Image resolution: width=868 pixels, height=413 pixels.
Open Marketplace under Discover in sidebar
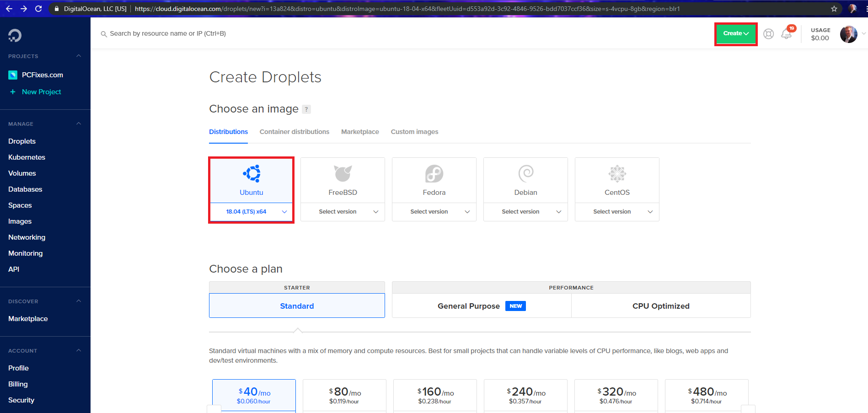(x=28, y=319)
